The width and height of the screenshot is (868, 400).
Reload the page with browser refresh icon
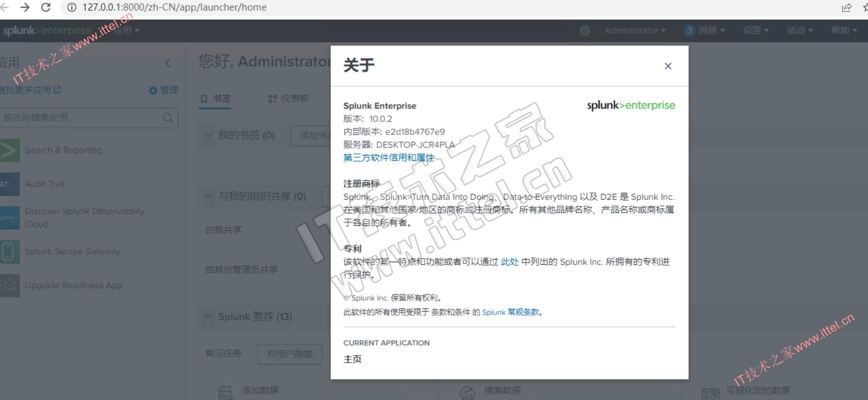tap(46, 7)
